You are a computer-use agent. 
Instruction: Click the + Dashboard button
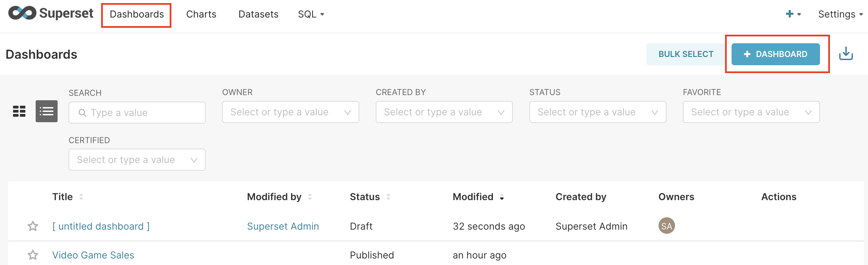click(x=775, y=54)
